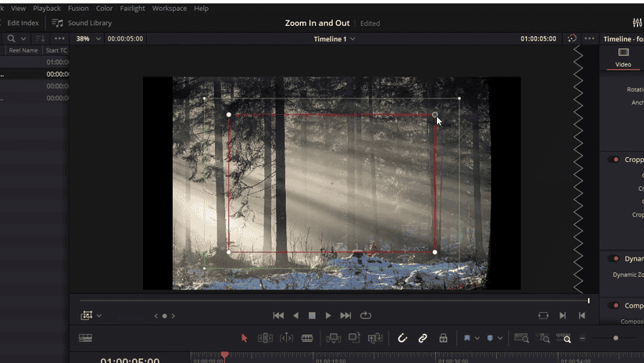Stop playback
The width and height of the screenshot is (644, 363).
point(312,316)
